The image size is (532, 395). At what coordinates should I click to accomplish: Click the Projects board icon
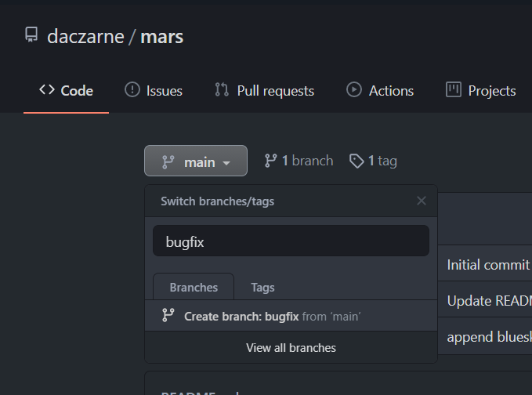tap(453, 90)
